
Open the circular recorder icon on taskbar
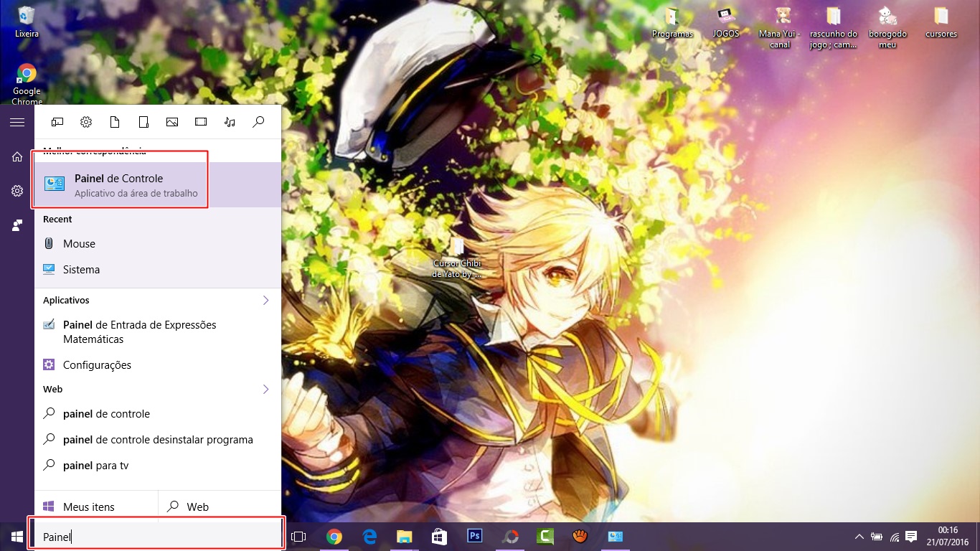coord(509,537)
